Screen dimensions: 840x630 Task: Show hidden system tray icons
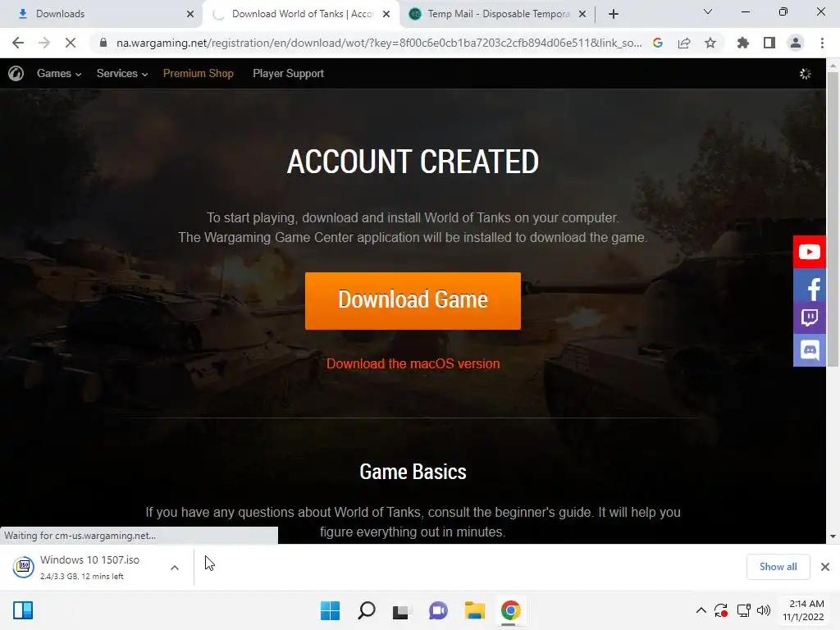point(701,610)
